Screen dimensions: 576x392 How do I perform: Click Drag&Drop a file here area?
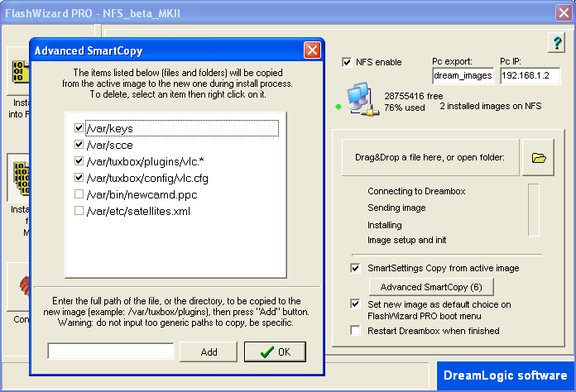(x=430, y=157)
